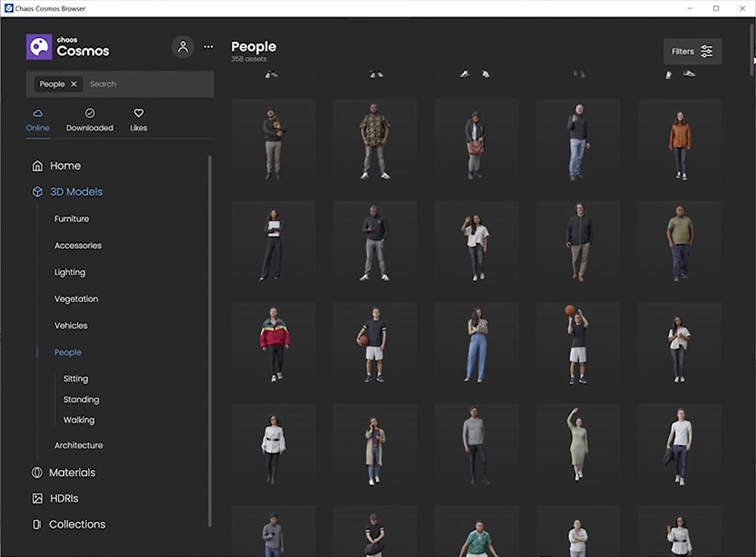Filter by Sitting people
The image size is (756, 557).
click(76, 379)
